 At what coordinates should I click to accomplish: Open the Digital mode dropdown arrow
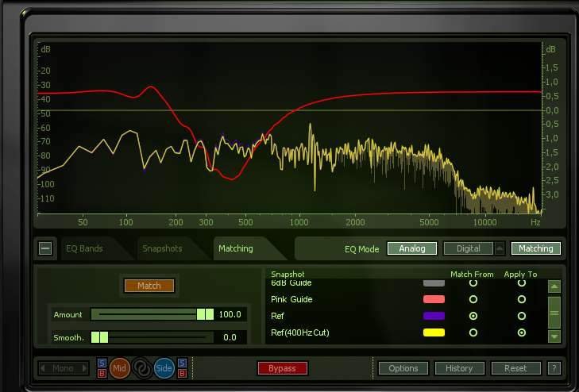click(x=500, y=248)
